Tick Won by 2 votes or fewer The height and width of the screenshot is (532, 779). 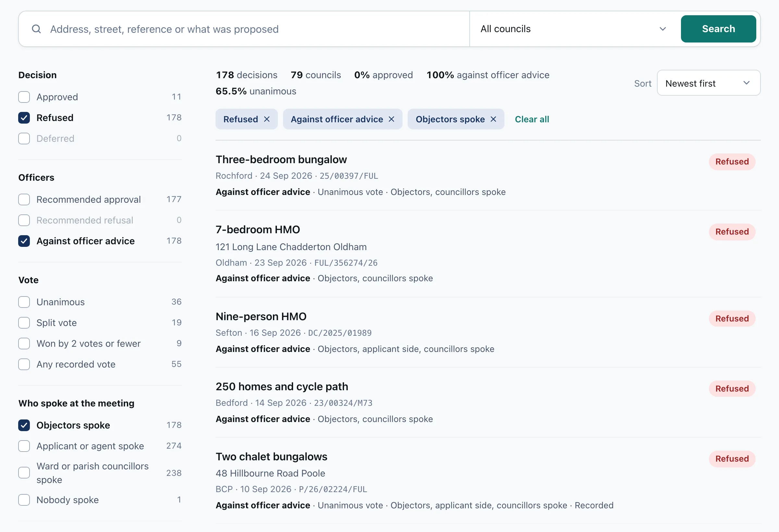(24, 344)
